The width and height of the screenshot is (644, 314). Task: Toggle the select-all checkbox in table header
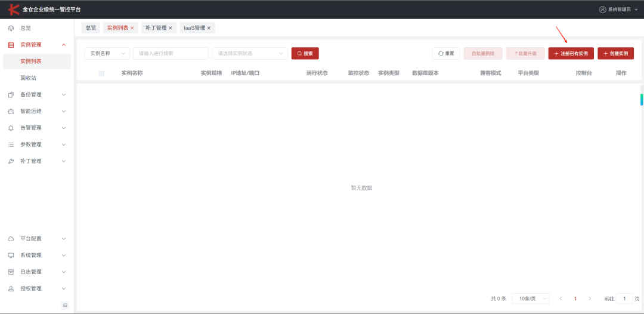tap(101, 73)
